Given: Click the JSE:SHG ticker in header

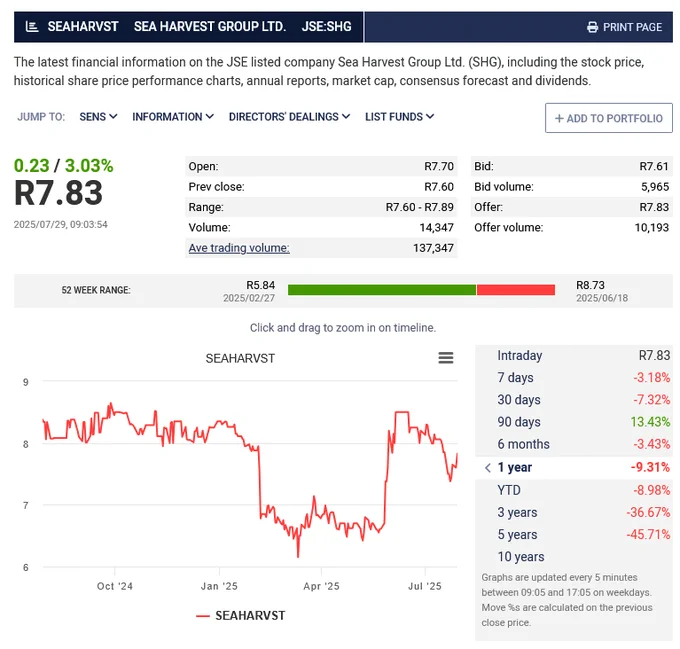Looking at the screenshot, I should coord(327,27).
